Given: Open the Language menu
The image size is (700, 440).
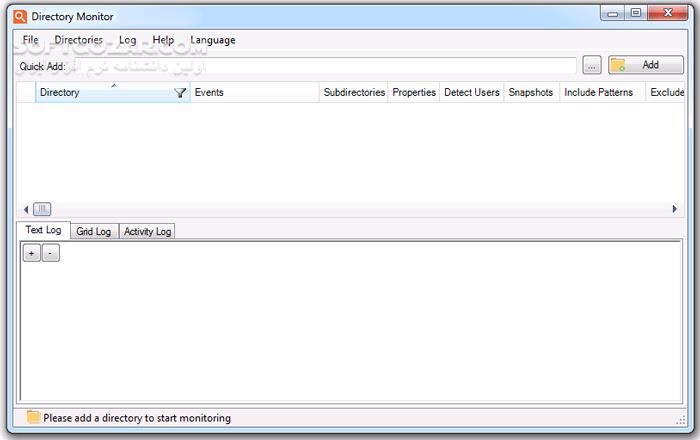Looking at the screenshot, I should (x=212, y=40).
